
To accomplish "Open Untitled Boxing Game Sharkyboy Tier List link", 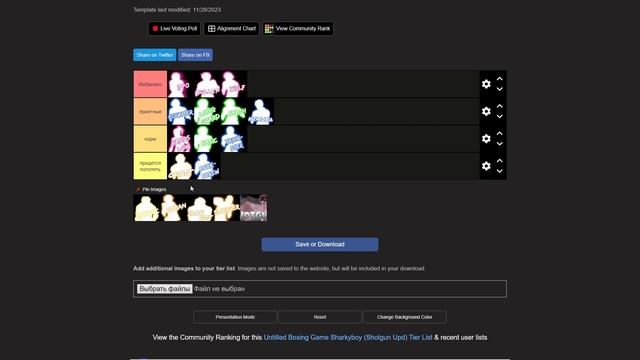I will coord(348,338).
